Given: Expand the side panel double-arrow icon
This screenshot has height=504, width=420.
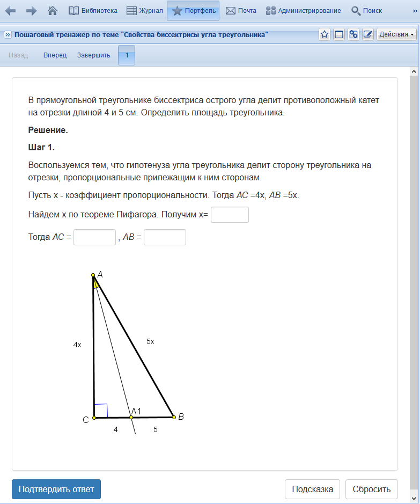Looking at the screenshot, I should [8, 34].
